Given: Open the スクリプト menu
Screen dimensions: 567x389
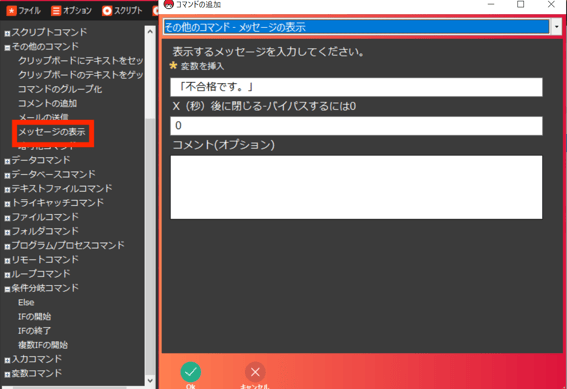Looking at the screenshot, I should click(x=122, y=11).
